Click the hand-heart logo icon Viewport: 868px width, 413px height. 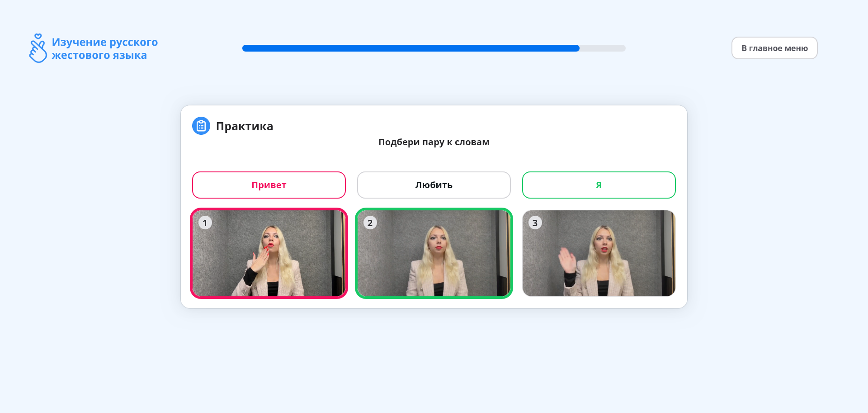tap(38, 48)
